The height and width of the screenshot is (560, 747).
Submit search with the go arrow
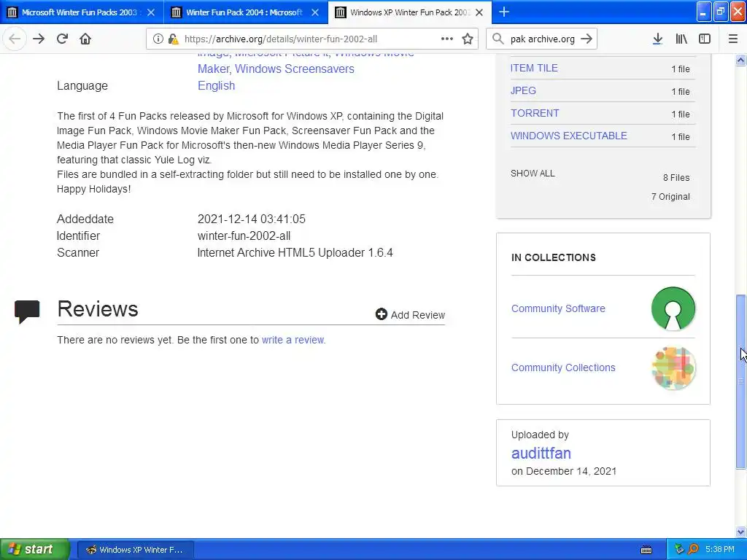coord(587,39)
